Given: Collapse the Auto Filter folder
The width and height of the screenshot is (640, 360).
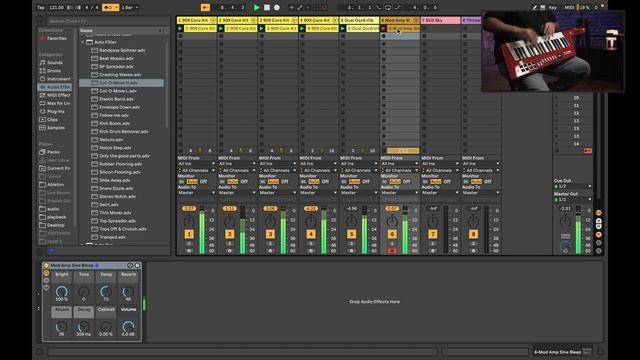Looking at the screenshot, I should tap(83, 42).
